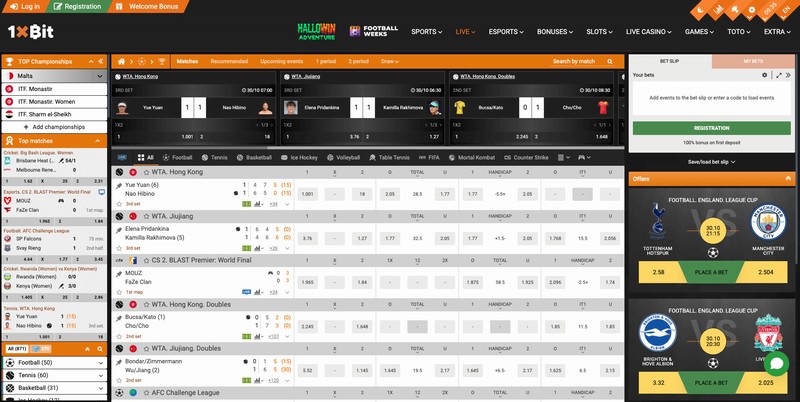
Task: Search sports in the left sidebar
Action: click(x=100, y=349)
